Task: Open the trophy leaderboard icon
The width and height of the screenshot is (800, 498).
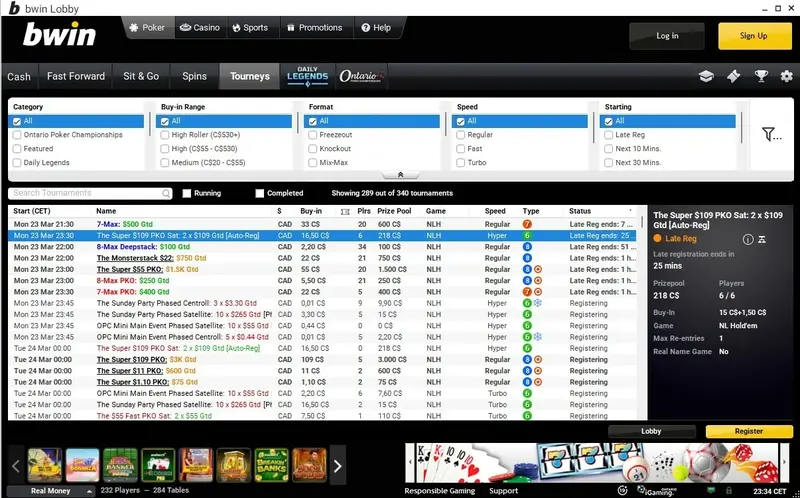Action: pos(761,77)
